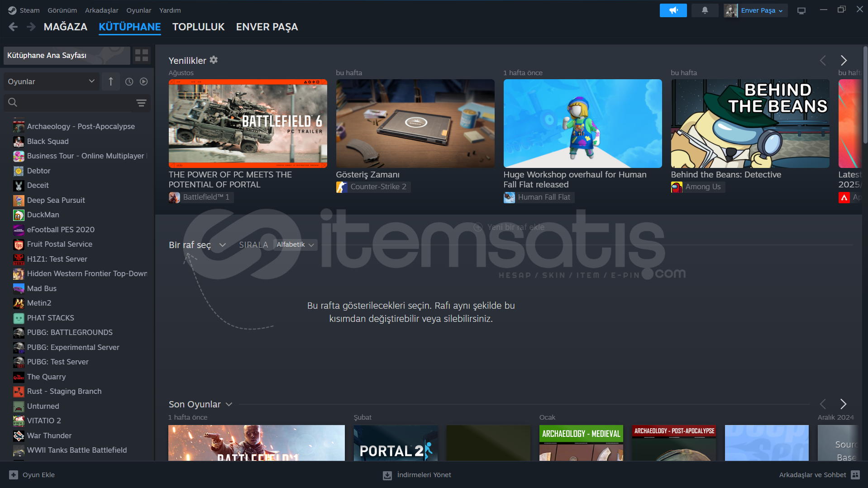The image size is (868, 488).
Task: Open the Oyunlar filter dropdown
Action: [x=51, y=81]
